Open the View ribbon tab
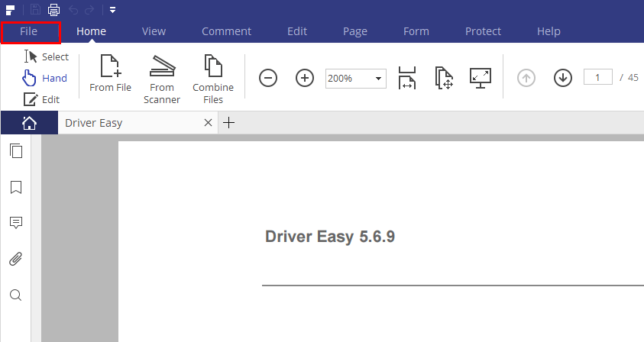The image size is (644, 342). 154,31
